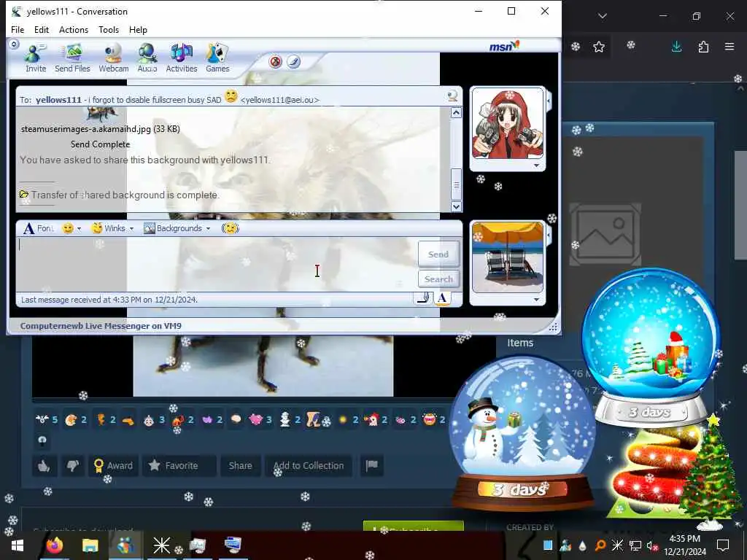This screenshot has height=560, width=747.
Task: Click the Award button on Steam page
Action: pos(113,466)
